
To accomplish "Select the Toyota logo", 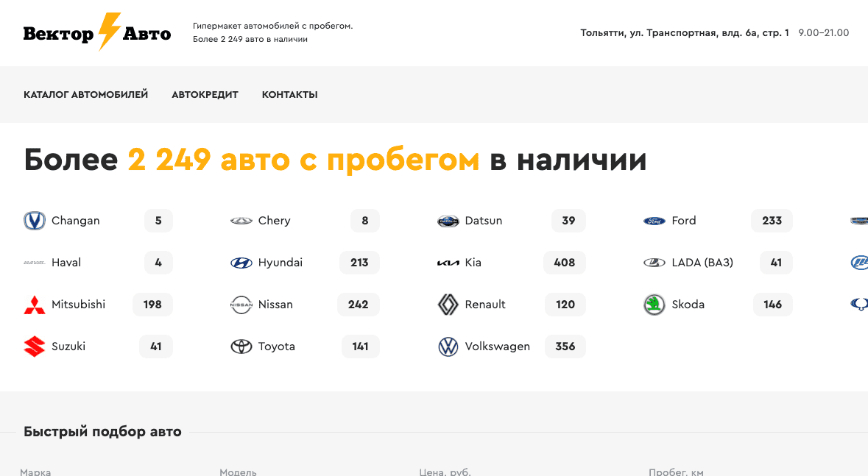I will point(241,346).
